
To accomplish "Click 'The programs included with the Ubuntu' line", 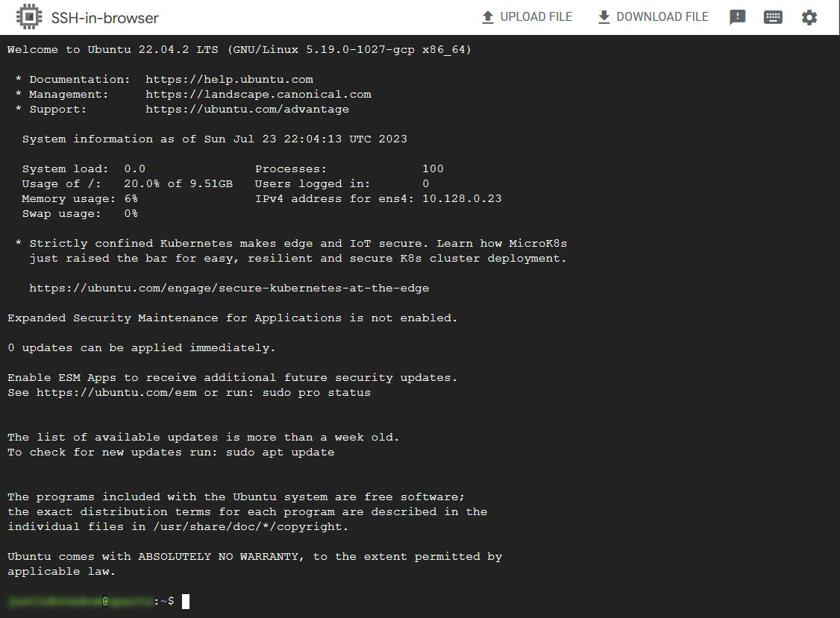I will click(x=236, y=497).
